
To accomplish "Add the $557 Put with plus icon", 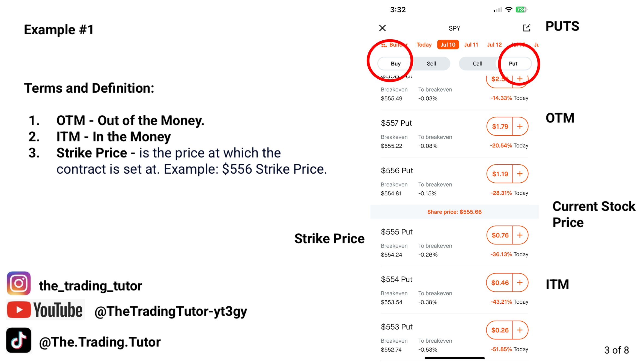I will [x=520, y=126].
